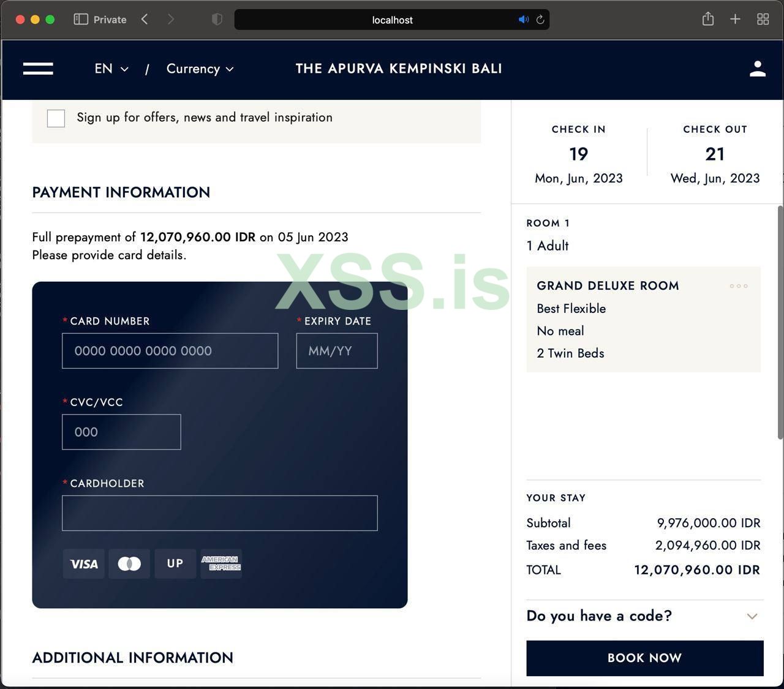Viewport: 784px width, 689px height.
Task: Click the 'Wed, Jun, 2023' check-out text
Action: tap(715, 178)
